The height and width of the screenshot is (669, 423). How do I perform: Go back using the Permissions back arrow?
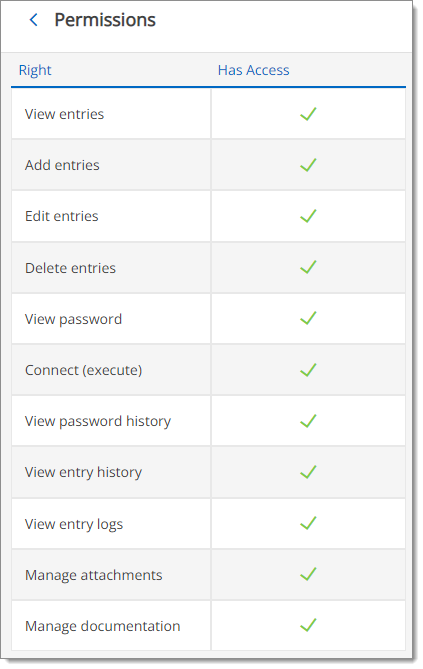(33, 20)
